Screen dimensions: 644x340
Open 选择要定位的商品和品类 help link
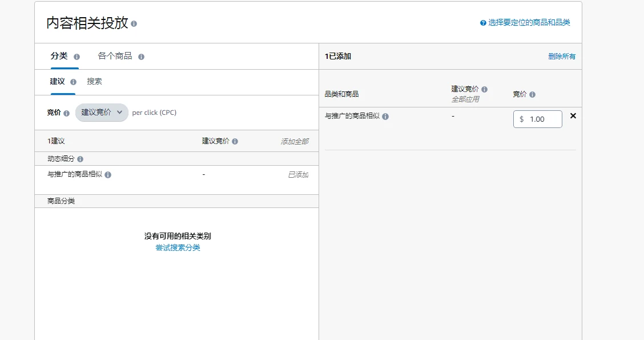529,23
